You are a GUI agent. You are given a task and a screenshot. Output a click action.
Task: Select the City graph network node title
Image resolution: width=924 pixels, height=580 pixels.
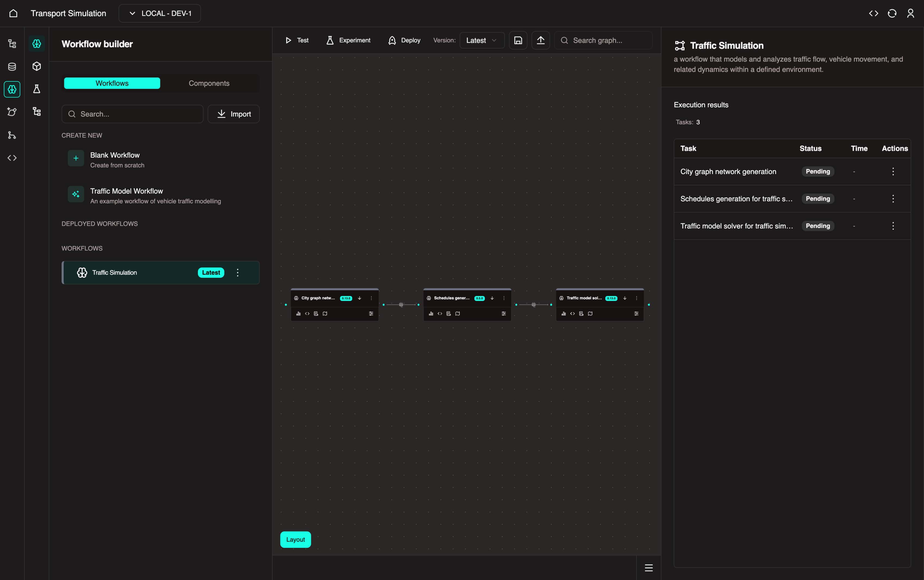click(318, 298)
